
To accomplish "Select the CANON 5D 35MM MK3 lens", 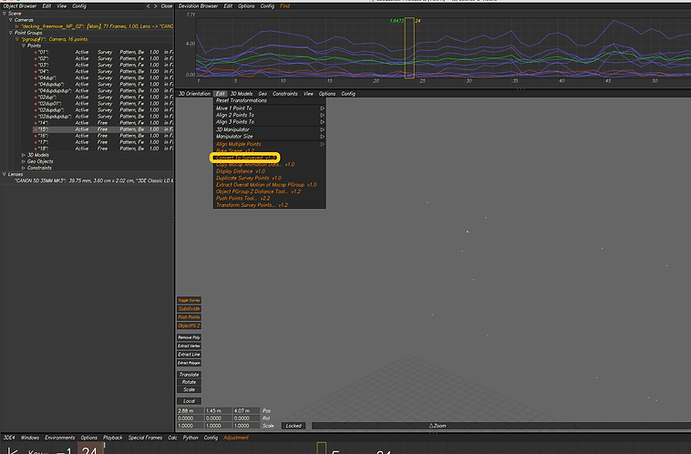I will point(93,181).
